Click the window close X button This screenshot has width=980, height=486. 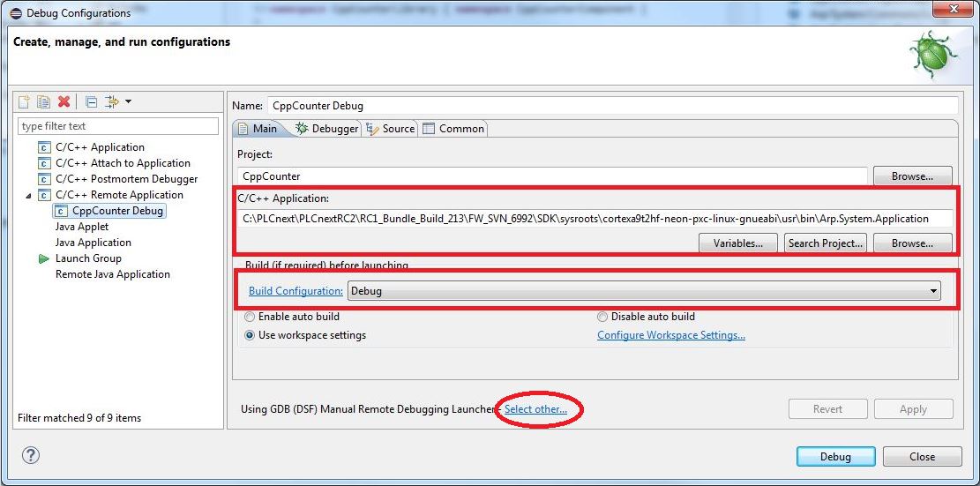pos(954,9)
